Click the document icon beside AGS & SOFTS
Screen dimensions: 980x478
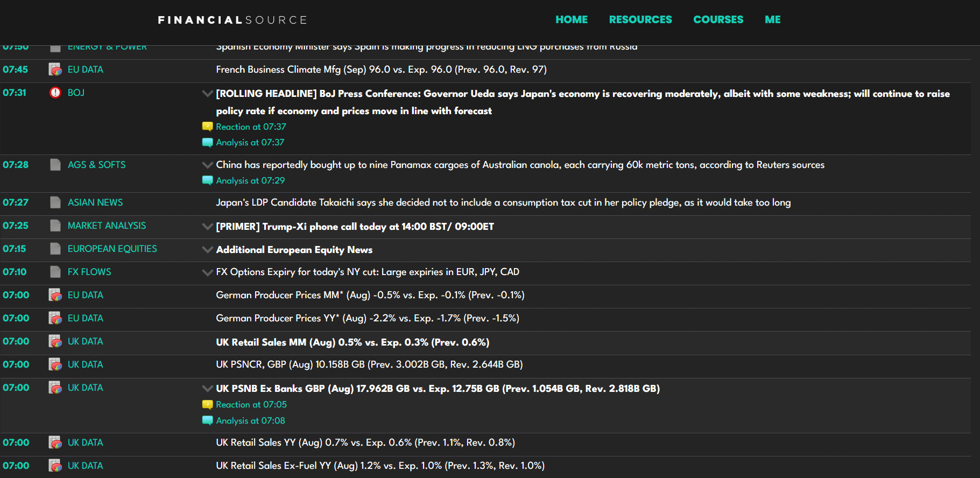click(x=55, y=165)
